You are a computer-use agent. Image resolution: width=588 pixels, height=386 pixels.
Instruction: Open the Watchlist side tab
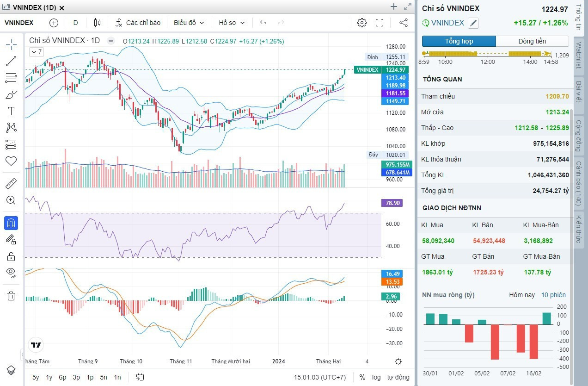578,55
